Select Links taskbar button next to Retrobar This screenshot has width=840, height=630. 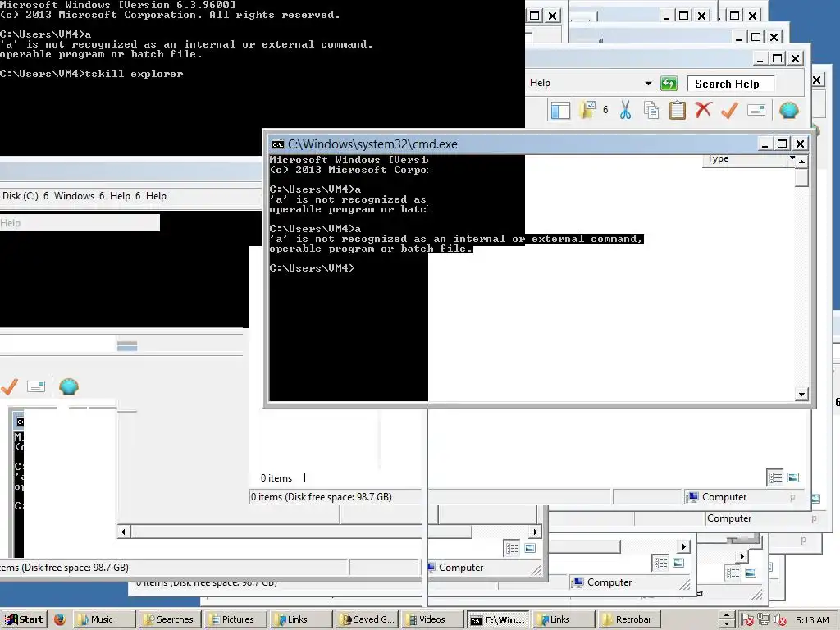(x=564, y=620)
